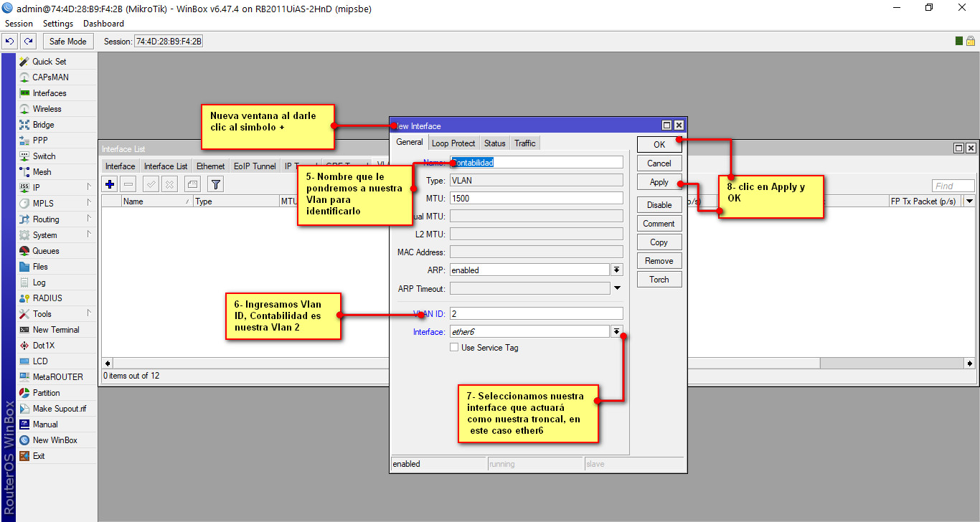Image resolution: width=980 pixels, height=522 pixels.
Task: Enable the Use Service Tag checkbox
Action: [x=453, y=348]
